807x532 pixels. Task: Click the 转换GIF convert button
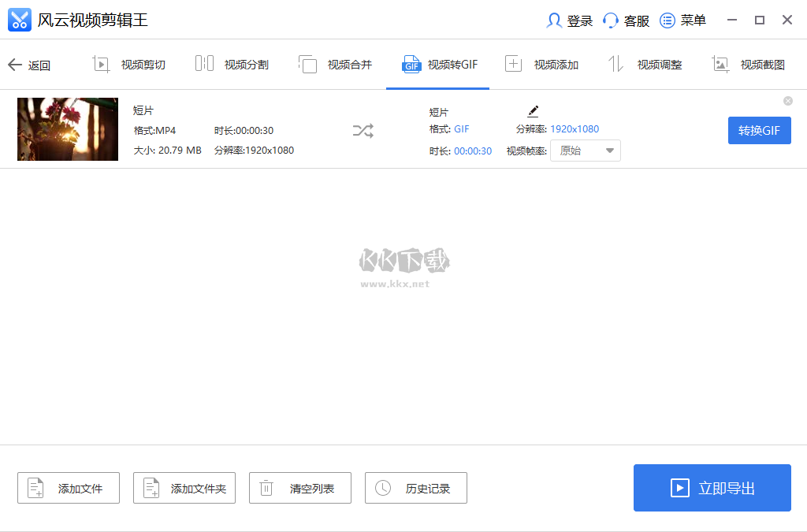[x=759, y=130]
